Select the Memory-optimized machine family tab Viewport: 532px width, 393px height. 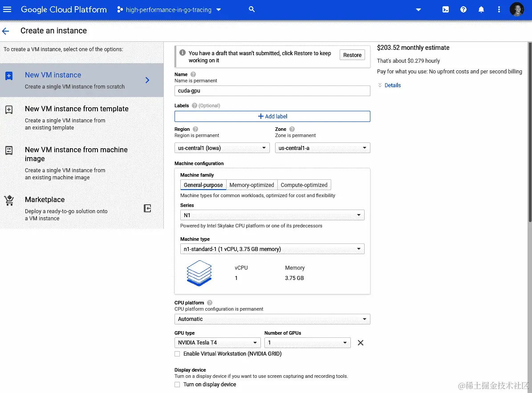[x=252, y=185]
